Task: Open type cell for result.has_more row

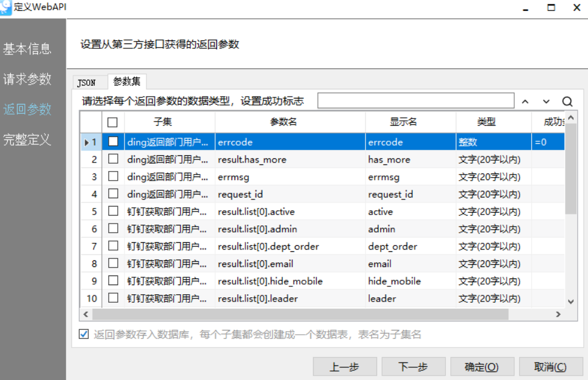Action: (493, 159)
